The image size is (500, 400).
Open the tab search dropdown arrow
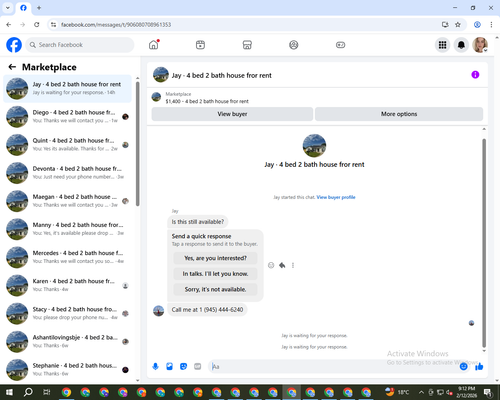(x=8, y=8)
